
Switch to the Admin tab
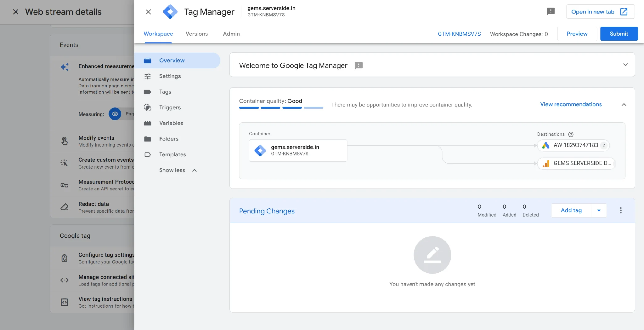(231, 34)
